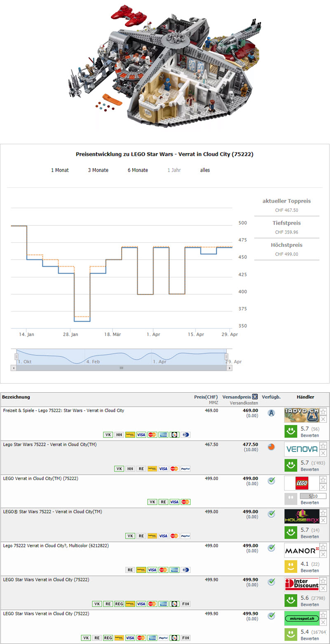Image resolution: width=330 pixels, height=644 pixels.
Task: Toggle favorite star for Housebox merchant
Action: click(323, 513)
